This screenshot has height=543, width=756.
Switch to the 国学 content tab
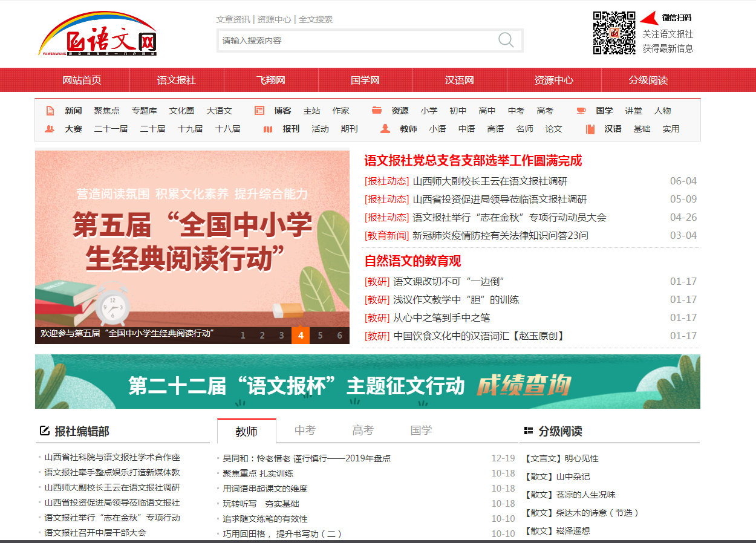coord(421,431)
